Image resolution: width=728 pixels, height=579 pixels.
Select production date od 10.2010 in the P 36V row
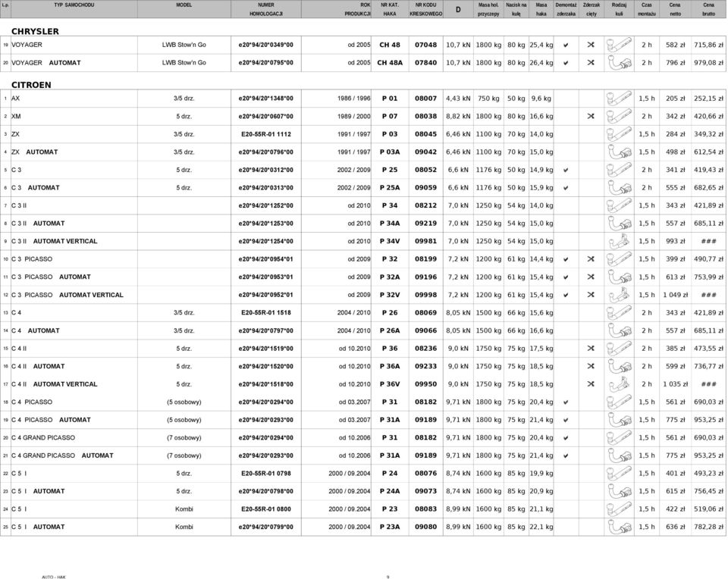tap(354, 384)
